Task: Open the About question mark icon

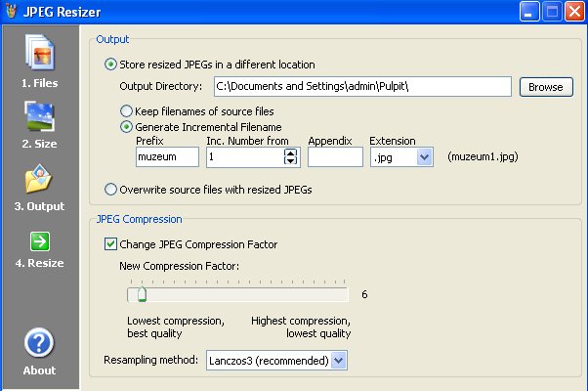Action: click(x=39, y=343)
